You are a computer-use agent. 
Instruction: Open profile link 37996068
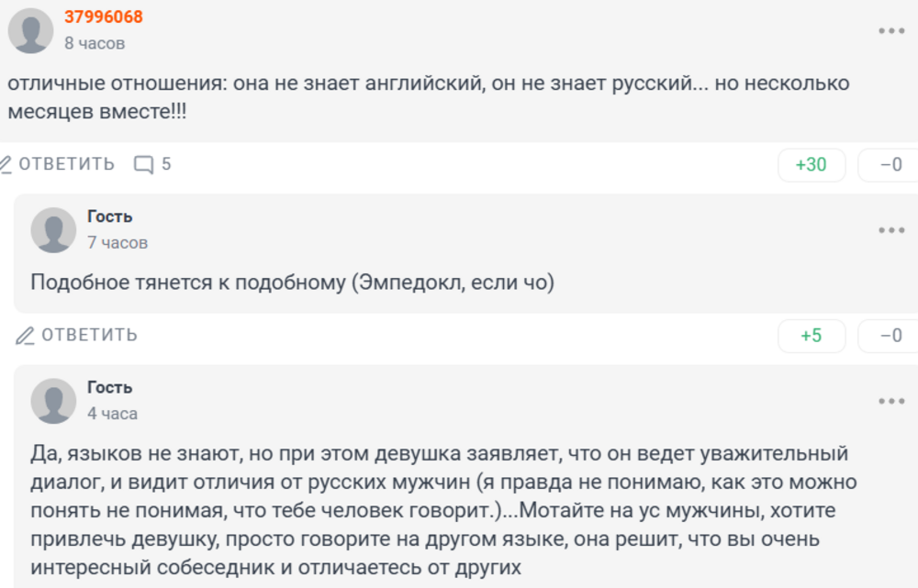[x=104, y=17]
